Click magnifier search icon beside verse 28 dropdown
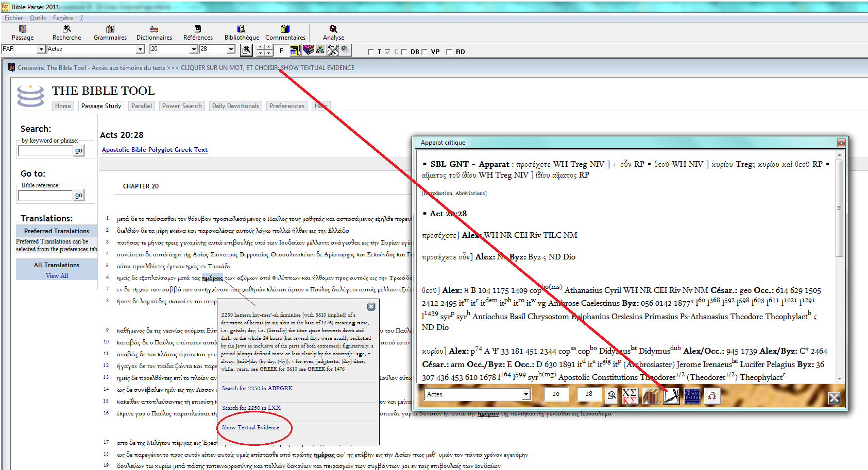 (247, 49)
